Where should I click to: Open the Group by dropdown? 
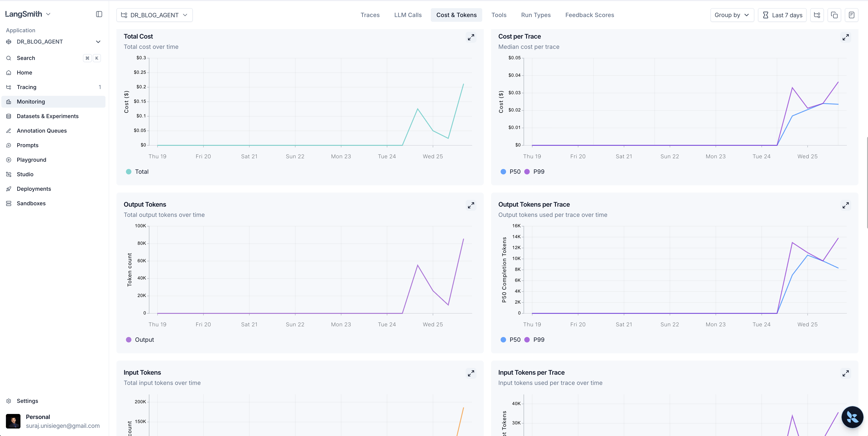pos(732,15)
